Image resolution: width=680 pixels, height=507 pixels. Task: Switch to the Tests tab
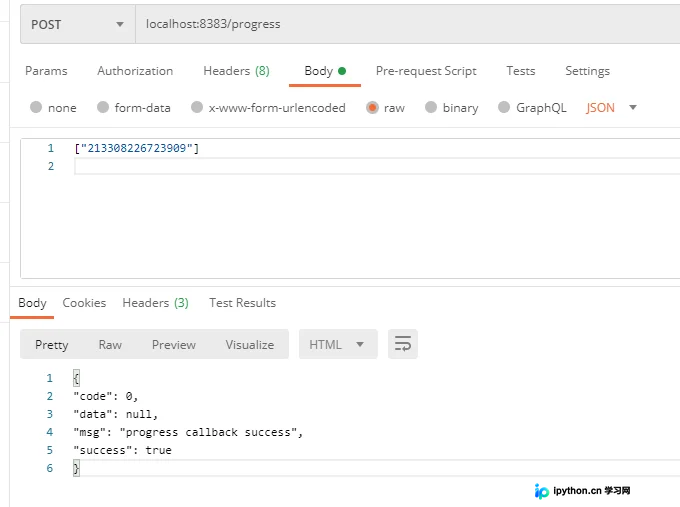pos(520,71)
